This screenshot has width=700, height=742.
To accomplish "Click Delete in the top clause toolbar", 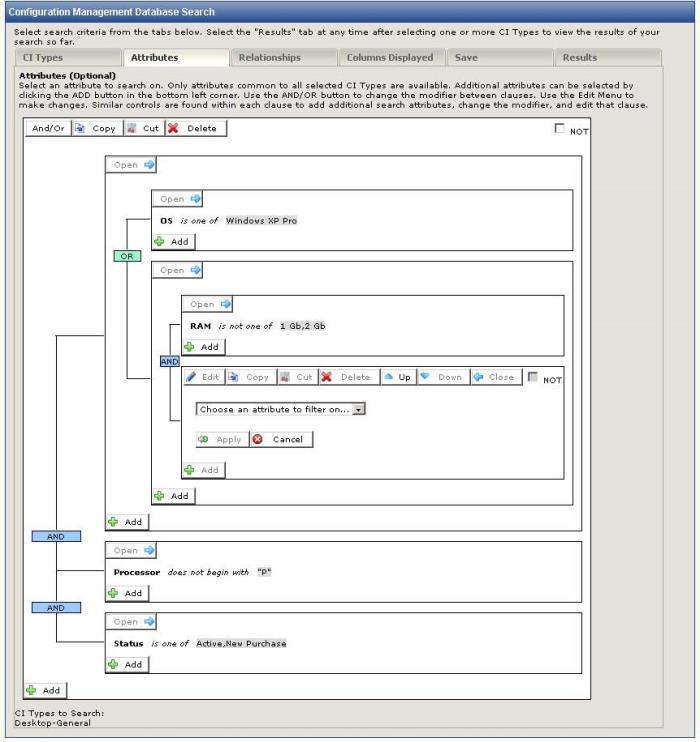I will click(x=195, y=128).
